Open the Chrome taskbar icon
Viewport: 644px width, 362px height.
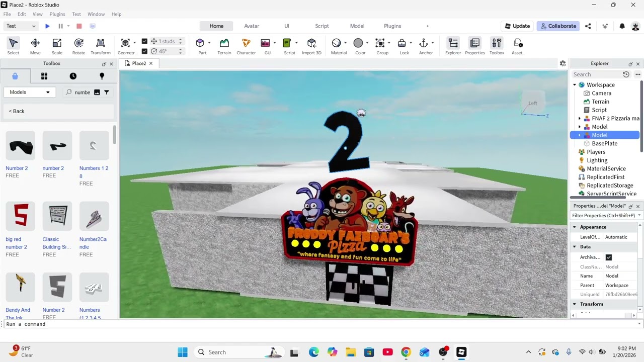pyautogui.click(x=406, y=352)
